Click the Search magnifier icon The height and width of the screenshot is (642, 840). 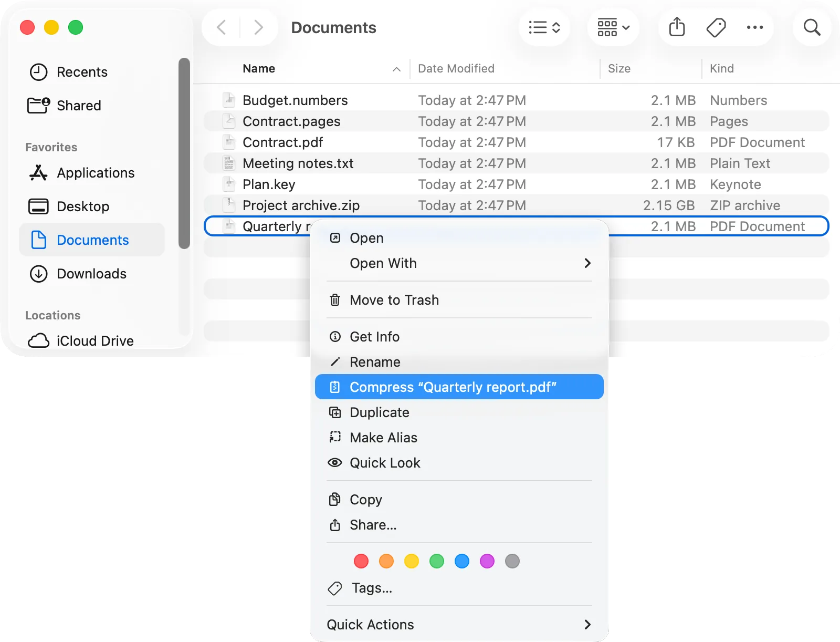(x=812, y=27)
